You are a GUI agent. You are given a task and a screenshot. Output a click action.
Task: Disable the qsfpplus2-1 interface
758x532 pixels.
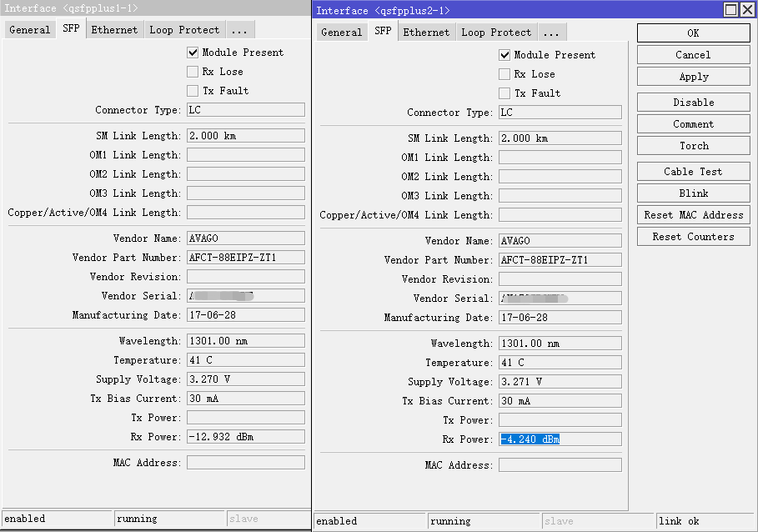pos(693,103)
